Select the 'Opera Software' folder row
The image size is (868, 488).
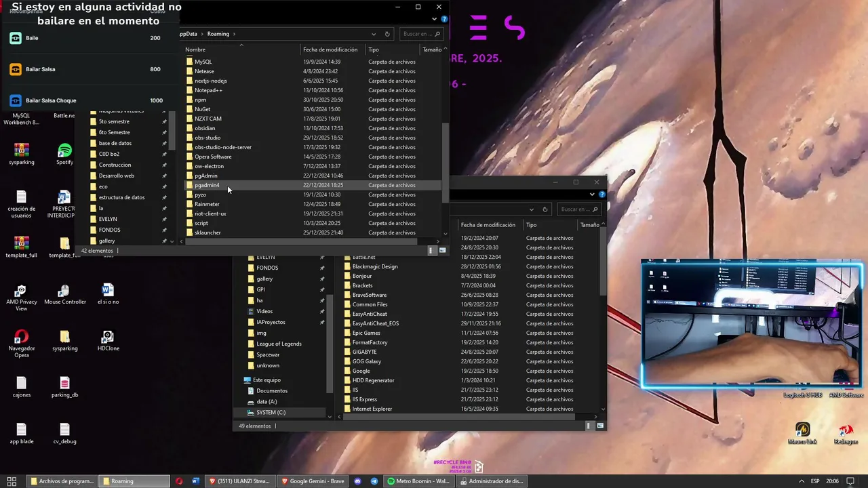coord(313,157)
